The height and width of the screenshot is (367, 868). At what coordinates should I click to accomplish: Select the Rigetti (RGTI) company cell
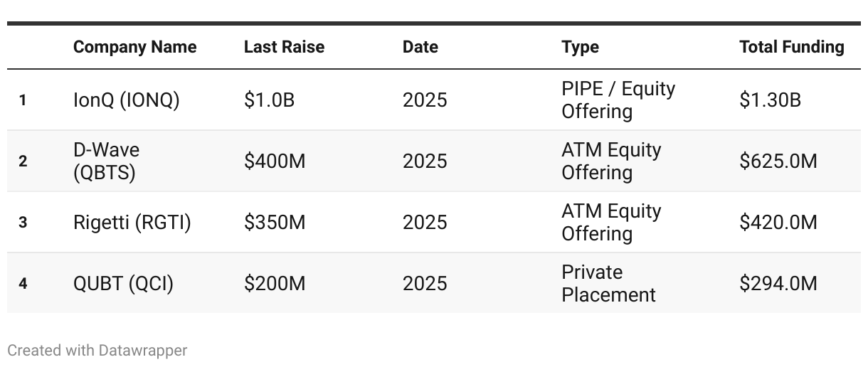(x=132, y=223)
